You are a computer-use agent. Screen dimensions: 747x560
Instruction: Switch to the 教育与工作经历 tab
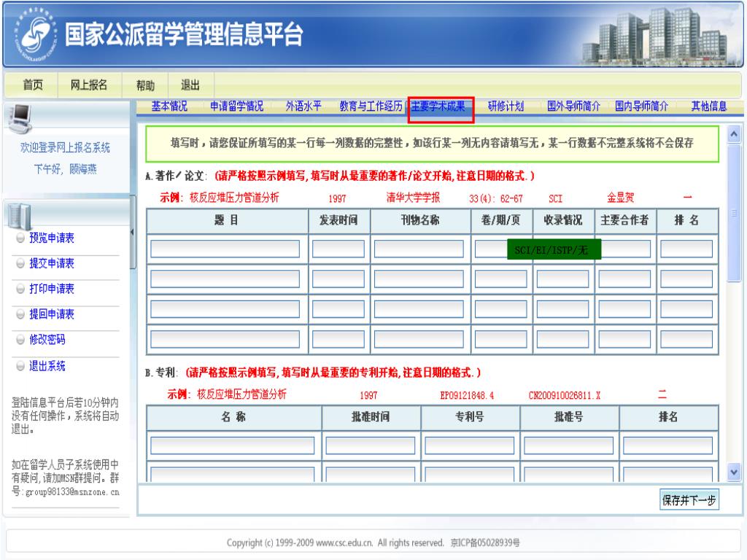[x=371, y=106]
